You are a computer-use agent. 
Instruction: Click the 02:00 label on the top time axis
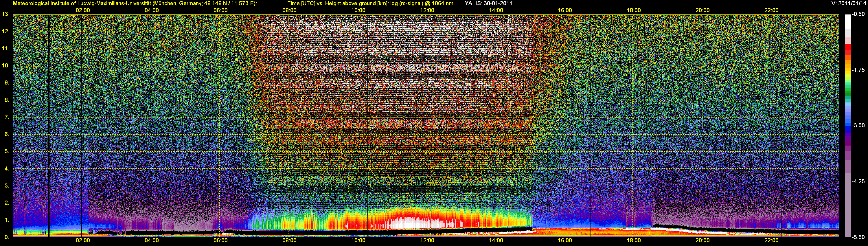(x=83, y=10)
